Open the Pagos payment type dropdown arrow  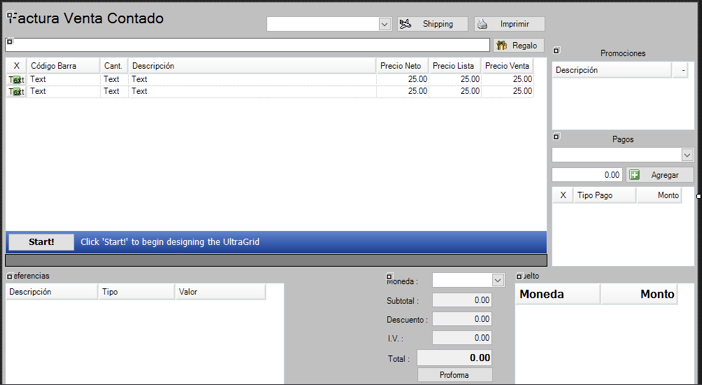click(687, 155)
